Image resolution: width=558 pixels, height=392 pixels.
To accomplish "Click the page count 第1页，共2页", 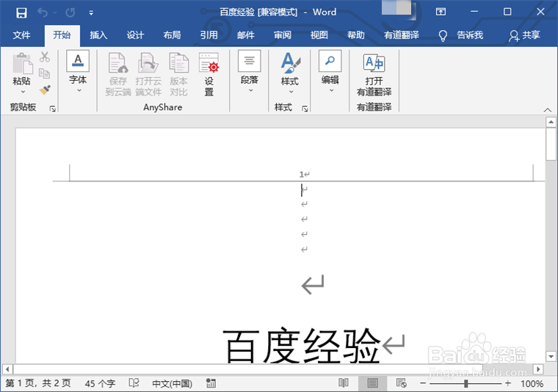I will click(x=38, y=383).
